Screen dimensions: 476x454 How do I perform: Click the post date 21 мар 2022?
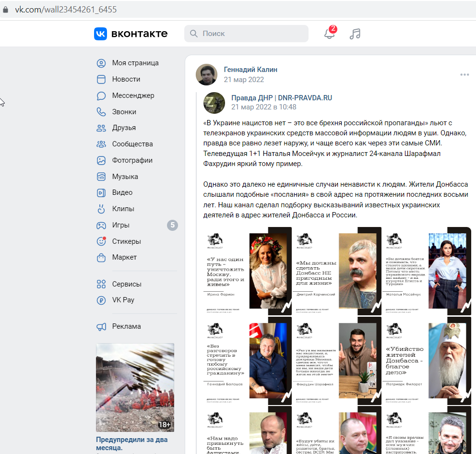tap(244, 80)
